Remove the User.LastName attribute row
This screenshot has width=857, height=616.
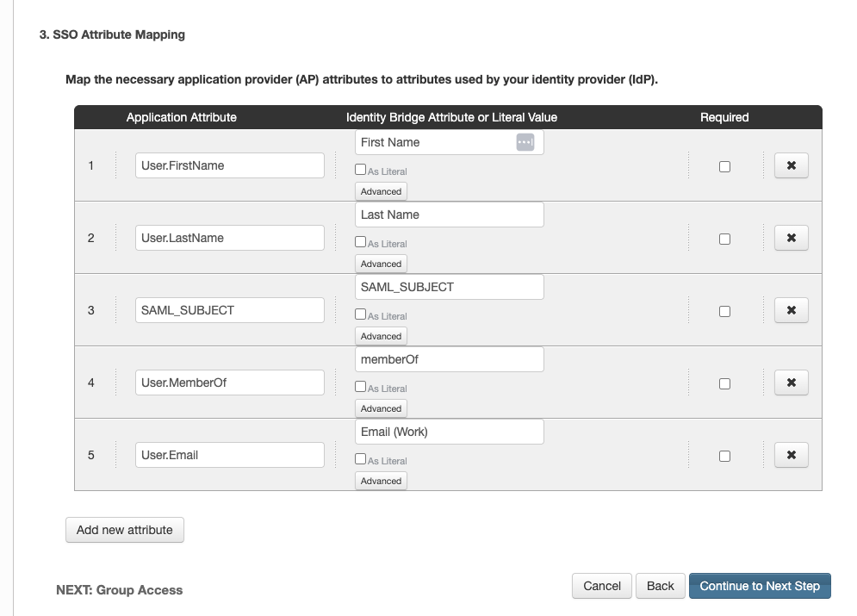(x=791, y=238)
